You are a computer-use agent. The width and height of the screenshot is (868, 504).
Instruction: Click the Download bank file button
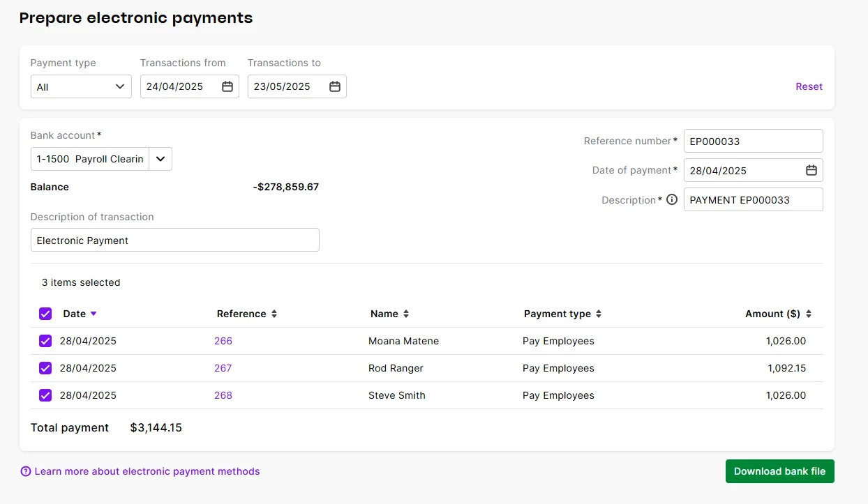pyautogui.click(x=779, y=471)
